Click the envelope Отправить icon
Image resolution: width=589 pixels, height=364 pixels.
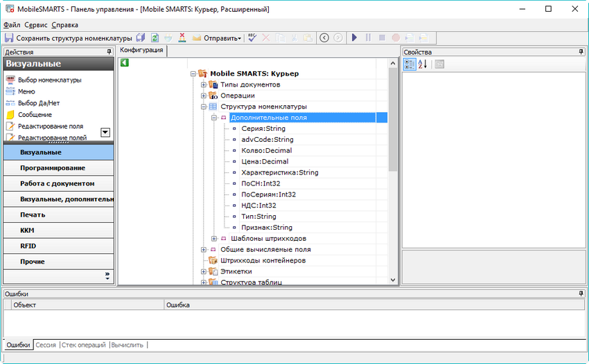point(197,38)
